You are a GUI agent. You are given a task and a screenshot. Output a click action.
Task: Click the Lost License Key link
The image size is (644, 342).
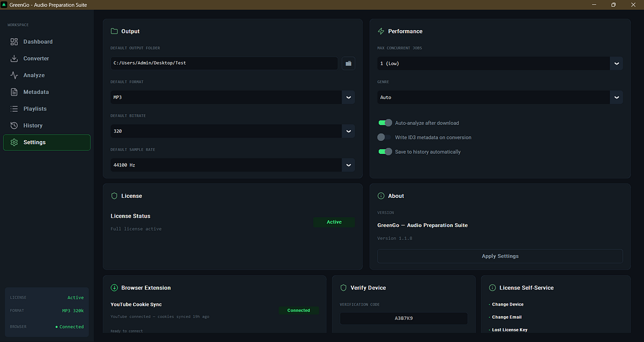(x=510, y=329)
